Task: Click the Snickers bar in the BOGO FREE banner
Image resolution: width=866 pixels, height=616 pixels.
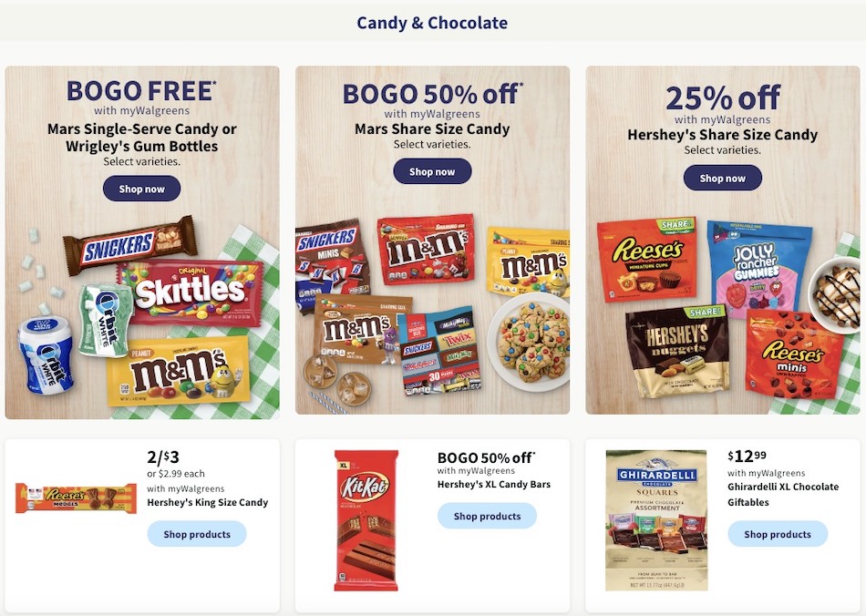Action: coord(128,241)
